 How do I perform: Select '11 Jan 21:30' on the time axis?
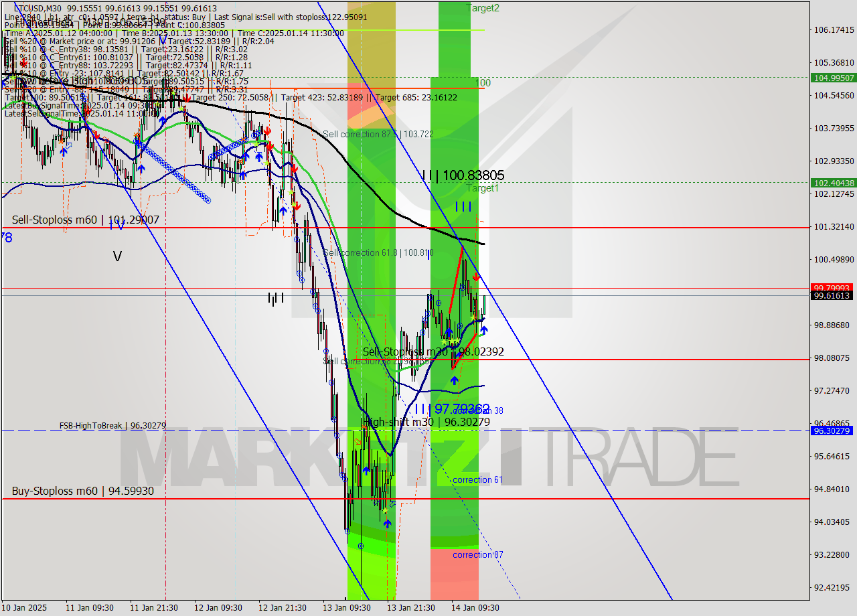(154, 608)
